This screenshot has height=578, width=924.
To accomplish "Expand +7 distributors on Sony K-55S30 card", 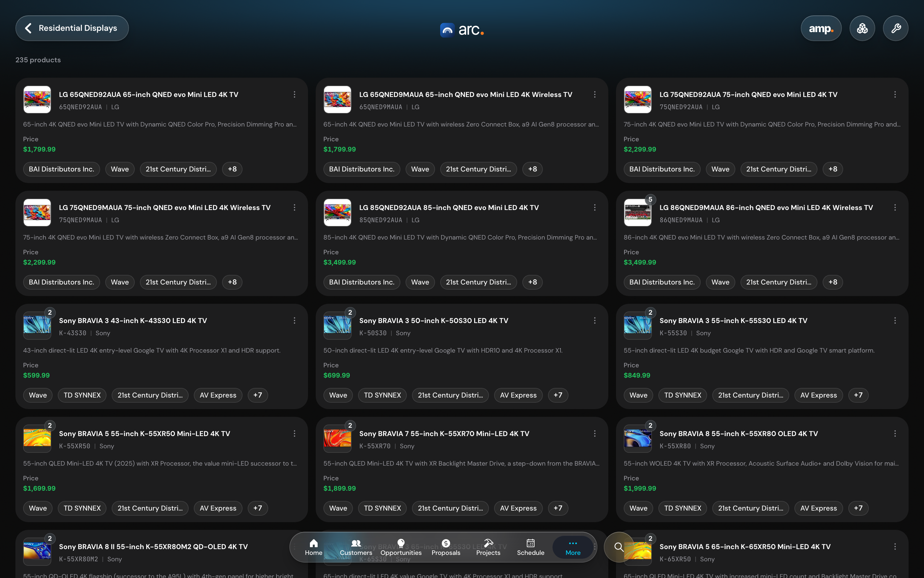I will click(x=858, y=395).
